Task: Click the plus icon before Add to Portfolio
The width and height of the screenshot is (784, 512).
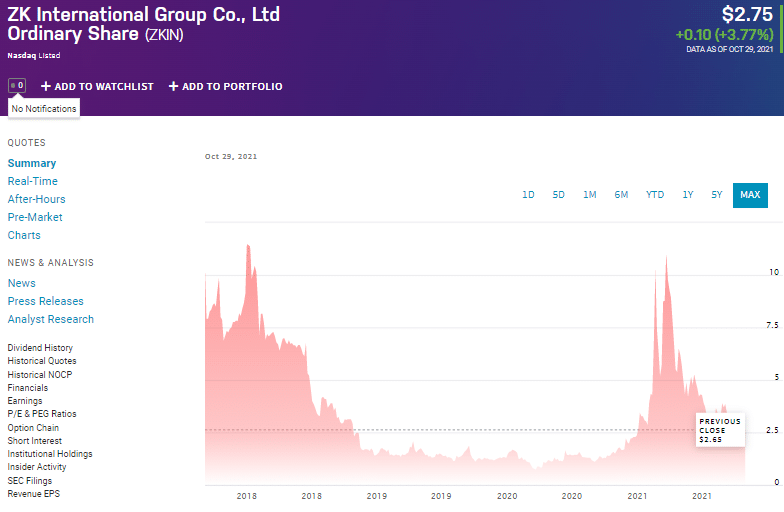Action: (173, 86)
